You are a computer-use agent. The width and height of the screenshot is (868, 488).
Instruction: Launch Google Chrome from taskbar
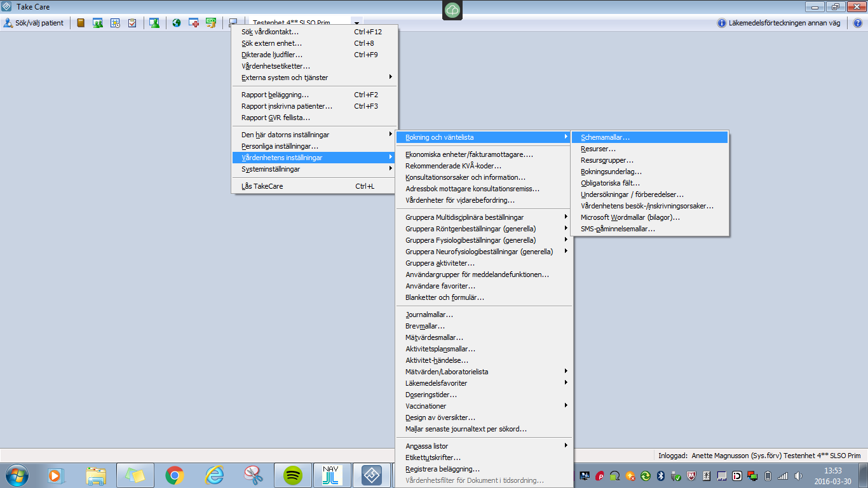(175, 475)
